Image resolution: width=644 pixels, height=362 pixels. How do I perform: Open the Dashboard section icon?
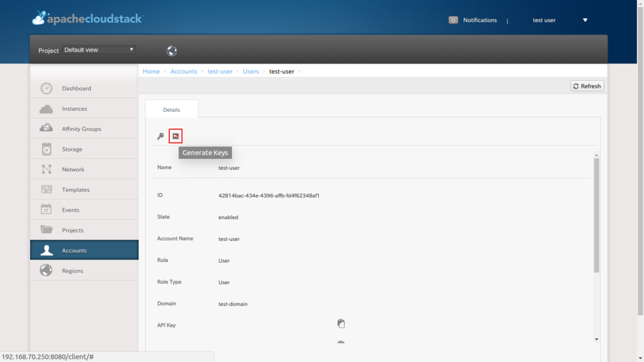tap(47, 88)
